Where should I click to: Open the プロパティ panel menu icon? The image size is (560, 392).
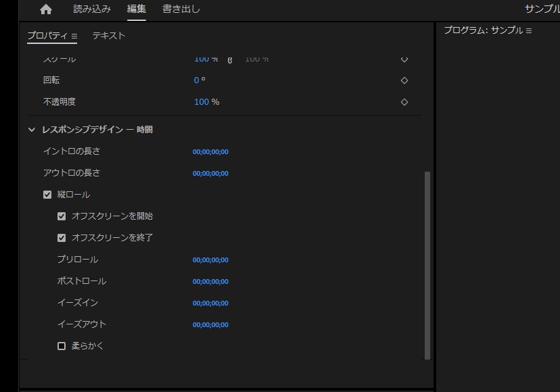pyautogui.click(x=74, y=36)
